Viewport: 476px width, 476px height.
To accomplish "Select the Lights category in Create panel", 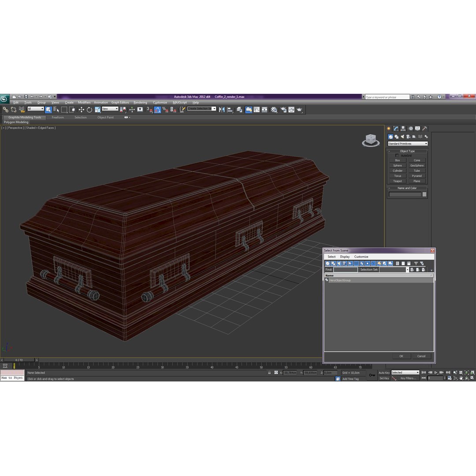I will coord(402,137).
